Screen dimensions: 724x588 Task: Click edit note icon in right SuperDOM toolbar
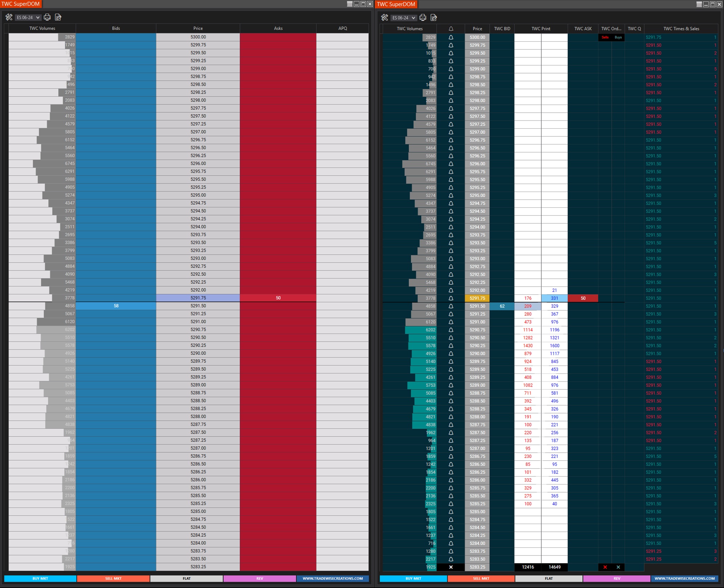(x=434, y=18)
